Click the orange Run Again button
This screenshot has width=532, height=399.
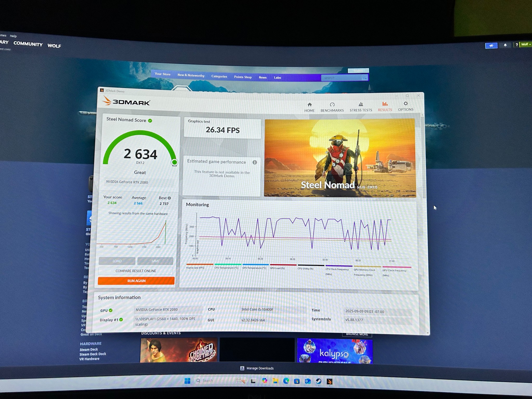click(x=136, y=281)
